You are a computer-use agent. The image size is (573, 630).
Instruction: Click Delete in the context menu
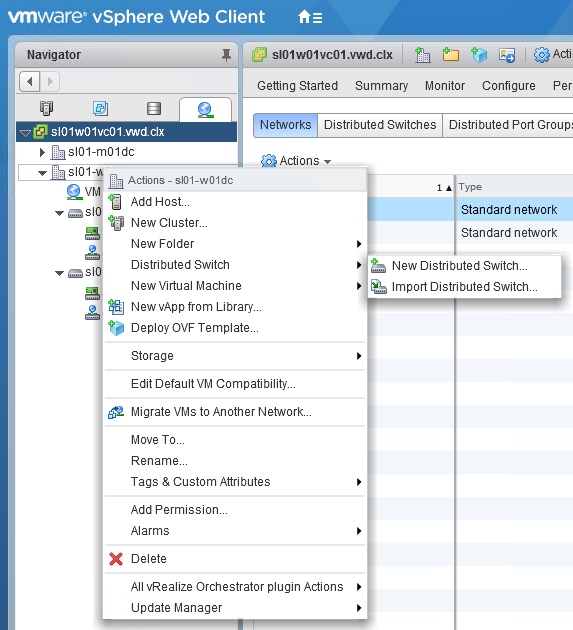[x=149, y=559]
